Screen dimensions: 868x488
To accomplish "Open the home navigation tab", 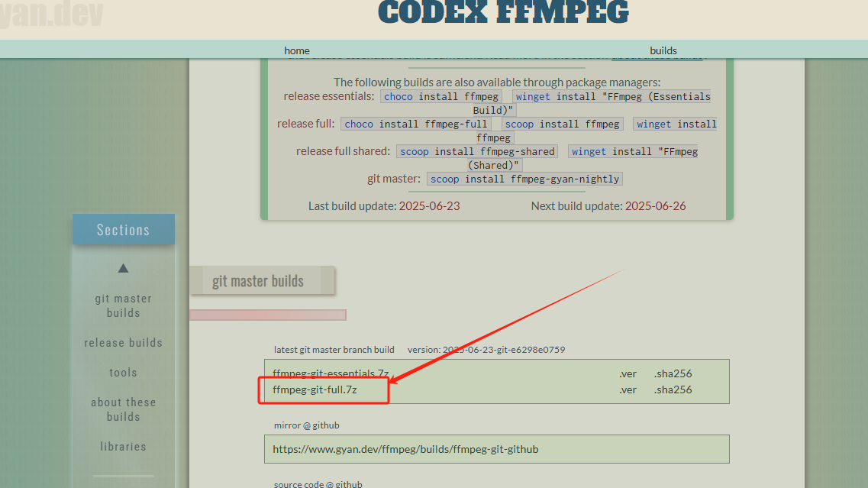I will point(297,50).
